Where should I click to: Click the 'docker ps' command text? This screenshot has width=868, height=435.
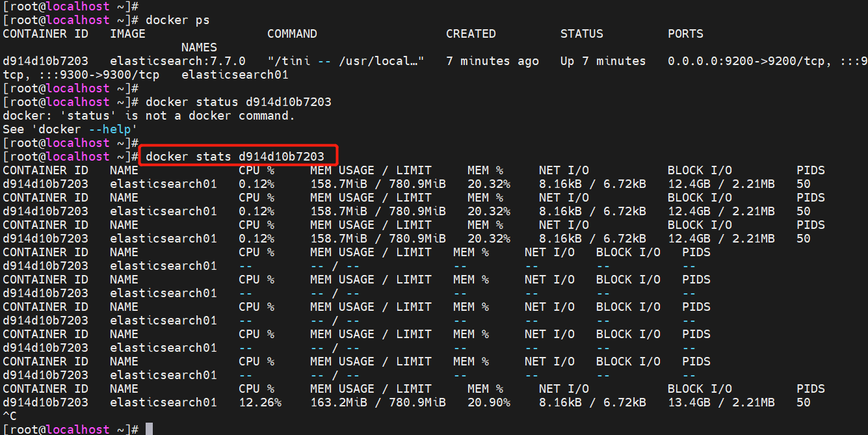coord(178,20)
